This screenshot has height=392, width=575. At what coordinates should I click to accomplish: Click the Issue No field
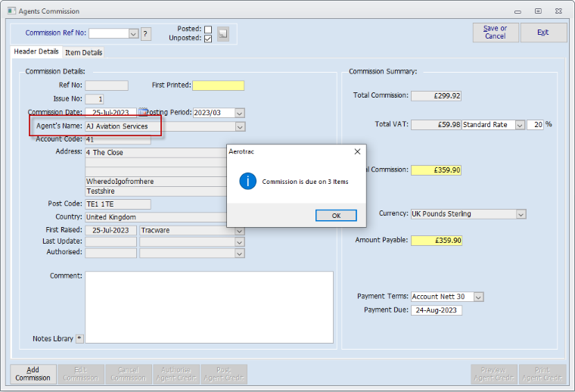point(95,99)
